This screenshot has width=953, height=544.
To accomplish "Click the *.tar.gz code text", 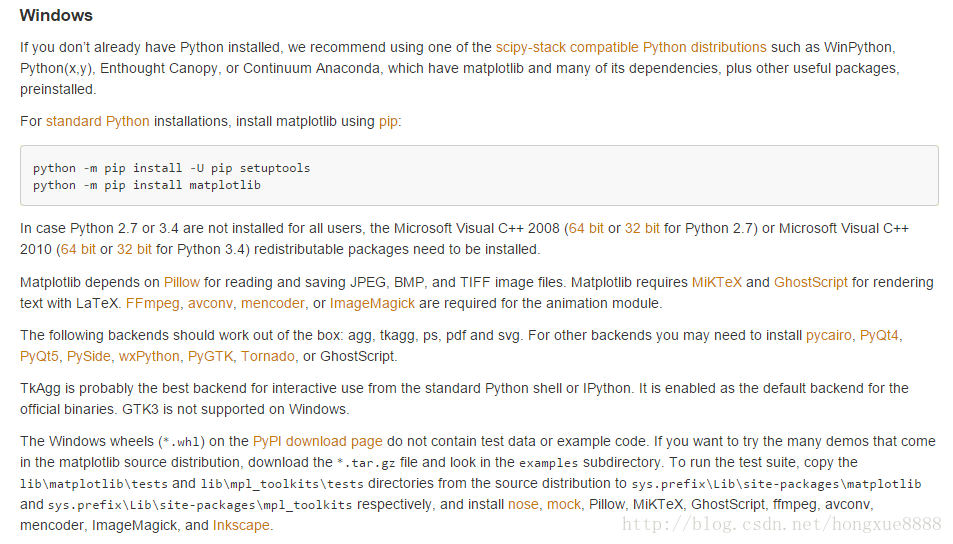I will 365,463.
